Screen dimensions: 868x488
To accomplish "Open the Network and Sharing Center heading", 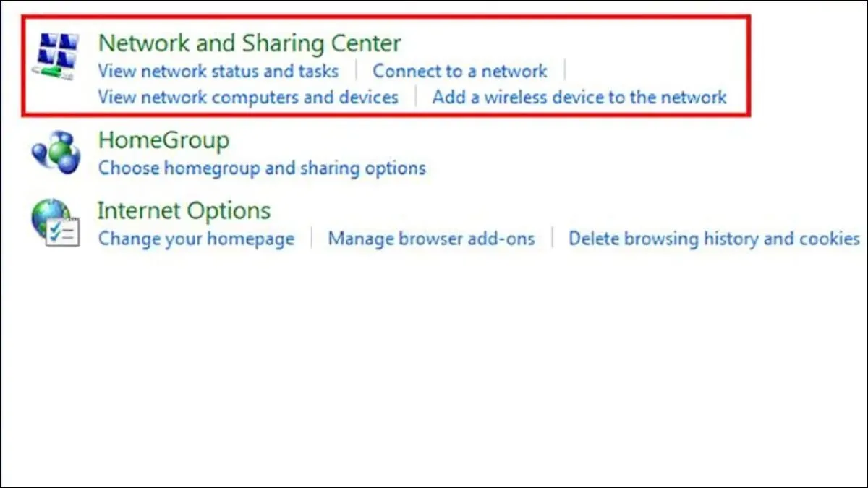I will click(x=250, y=43).
